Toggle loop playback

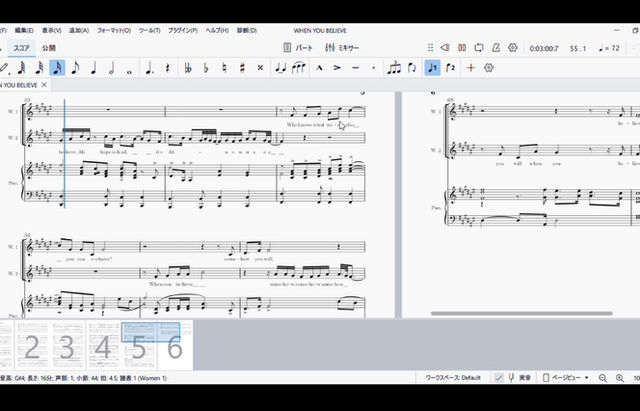point(479,48)
